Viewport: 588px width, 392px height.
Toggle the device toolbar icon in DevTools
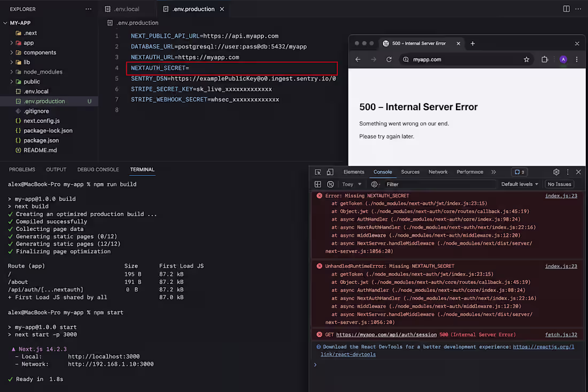point(330,172)
